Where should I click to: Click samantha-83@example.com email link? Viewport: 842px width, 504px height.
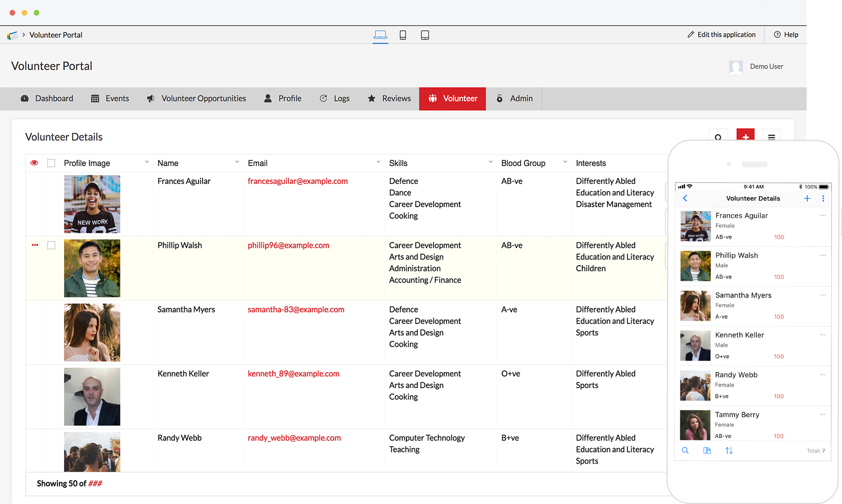[296, 309]
